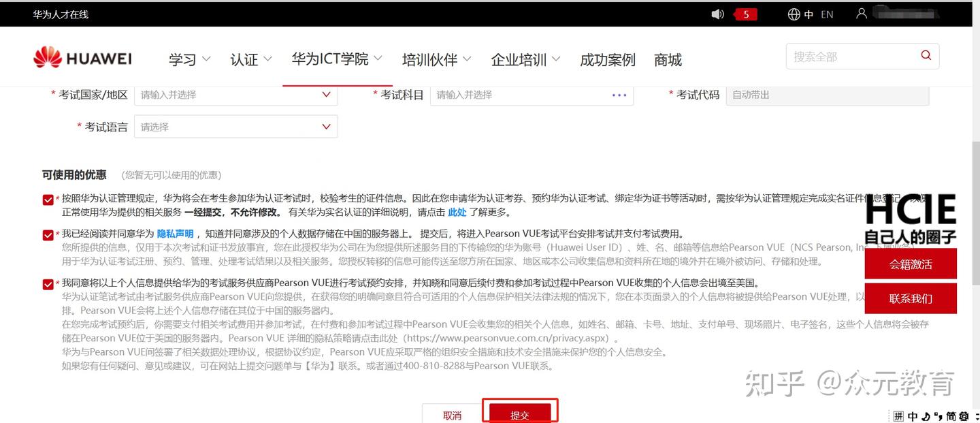Open the notifications badge showing 5
The image size is (980, 423).
click(745, 14)
